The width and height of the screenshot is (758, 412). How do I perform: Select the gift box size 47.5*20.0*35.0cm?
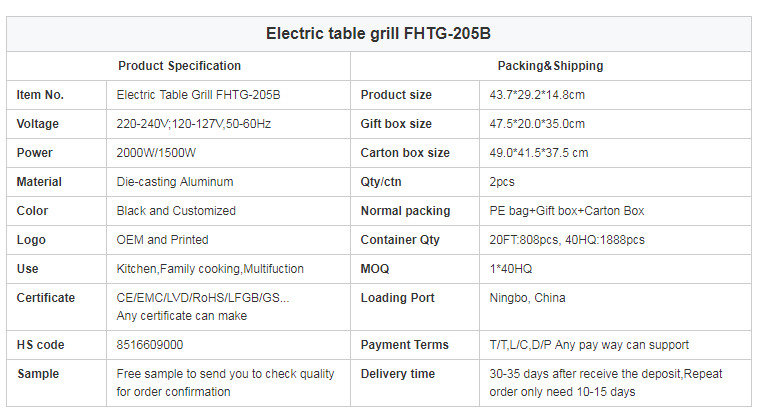click(537, 124)
